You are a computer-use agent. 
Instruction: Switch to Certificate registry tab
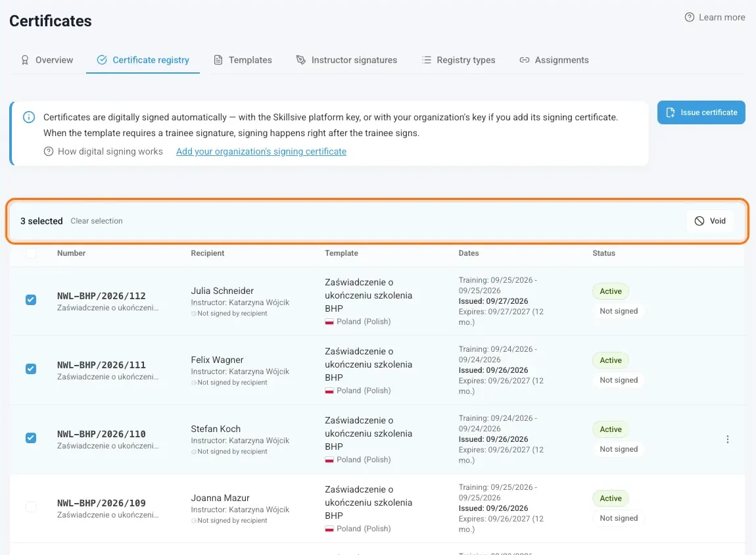[x=143, y=60]
